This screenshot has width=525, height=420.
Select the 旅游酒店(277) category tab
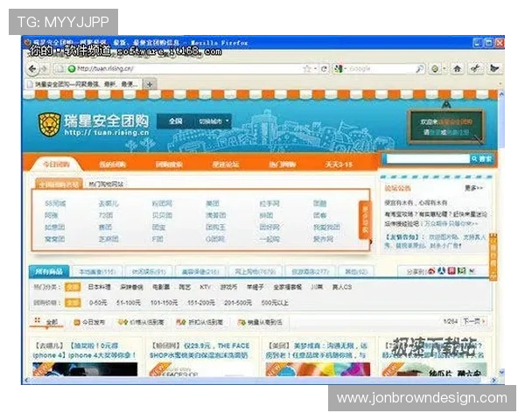point(311,271)
